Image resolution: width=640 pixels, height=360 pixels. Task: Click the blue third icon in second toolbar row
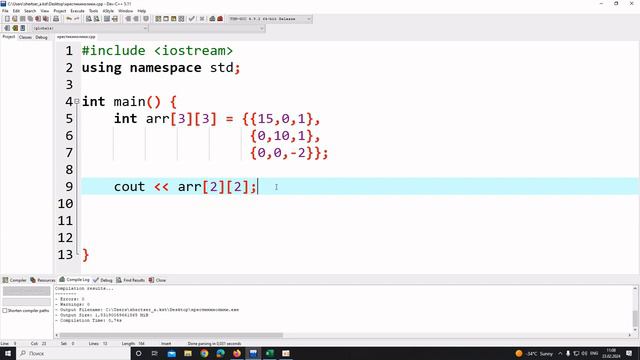point(23,28)
